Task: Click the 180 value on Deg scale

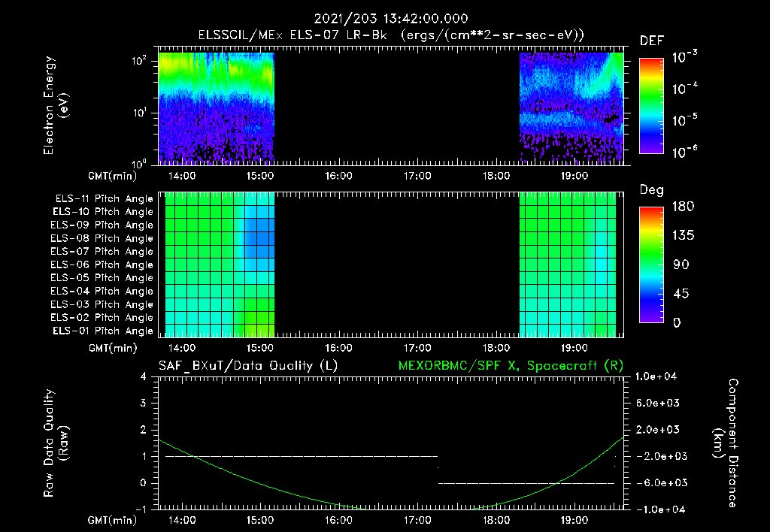Action: click(683, 206)
